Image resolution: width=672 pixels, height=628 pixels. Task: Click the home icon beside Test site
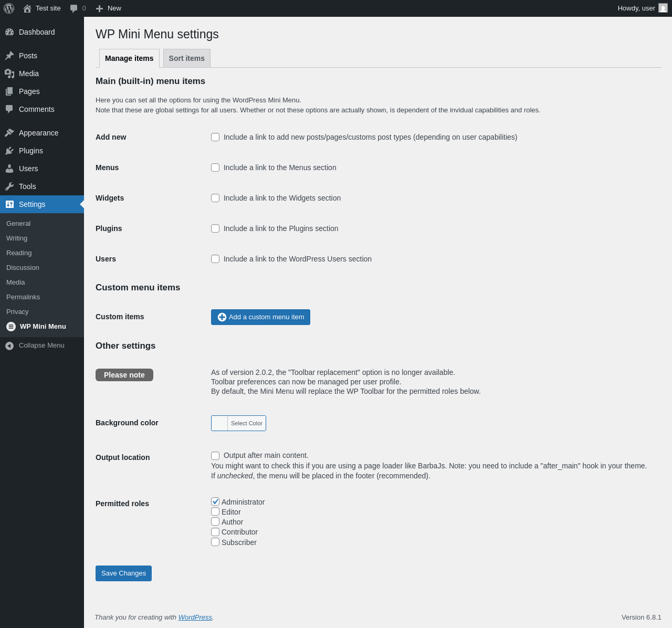27,8
